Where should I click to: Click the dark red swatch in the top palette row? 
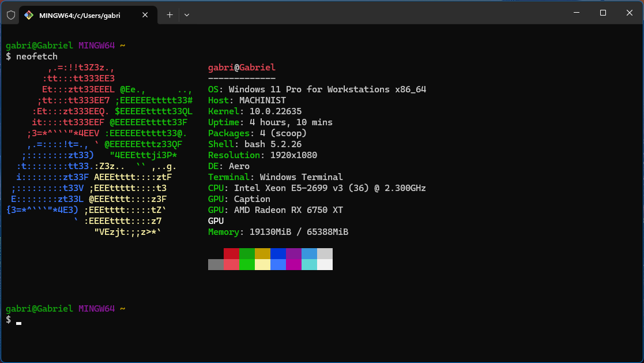231,254
